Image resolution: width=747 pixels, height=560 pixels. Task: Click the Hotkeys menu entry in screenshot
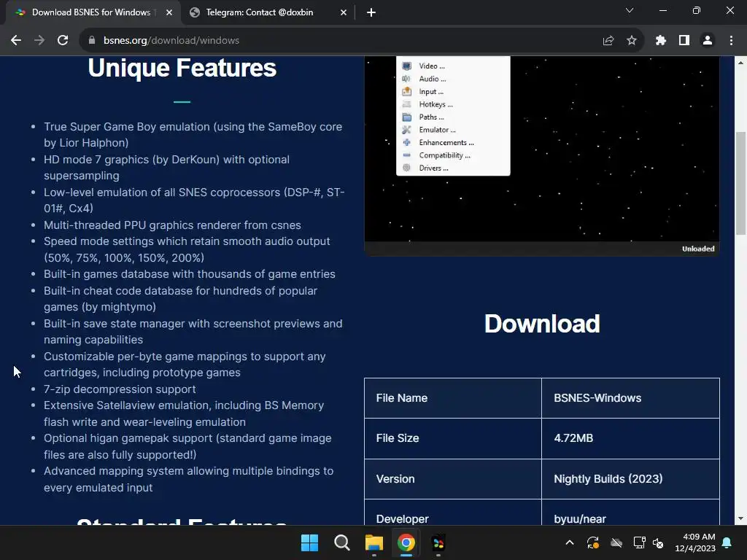pyautogui.click(x=436, y=104)
